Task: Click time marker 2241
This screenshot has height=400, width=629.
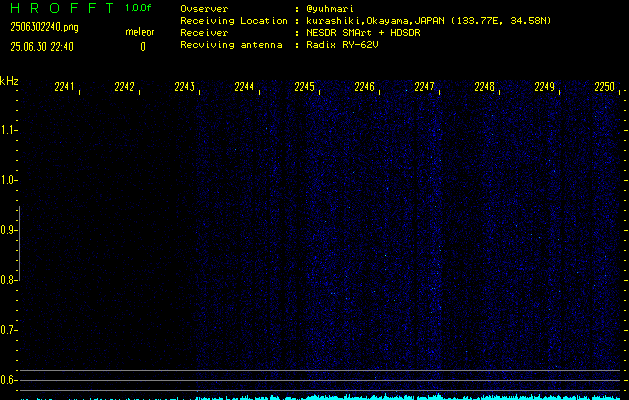Action: click(x=64, y=87)
